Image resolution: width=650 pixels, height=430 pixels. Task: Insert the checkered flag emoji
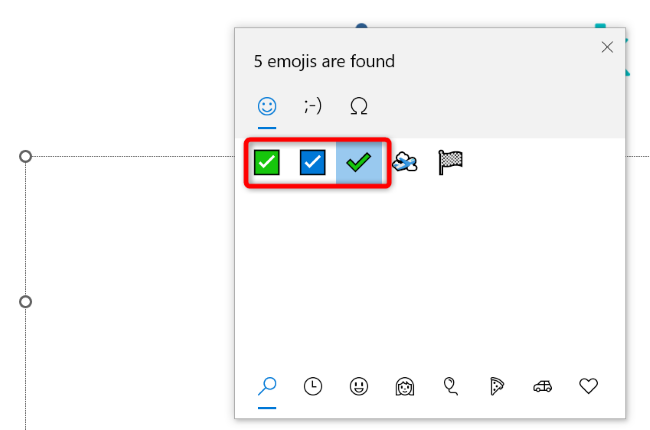coord(450,162)
